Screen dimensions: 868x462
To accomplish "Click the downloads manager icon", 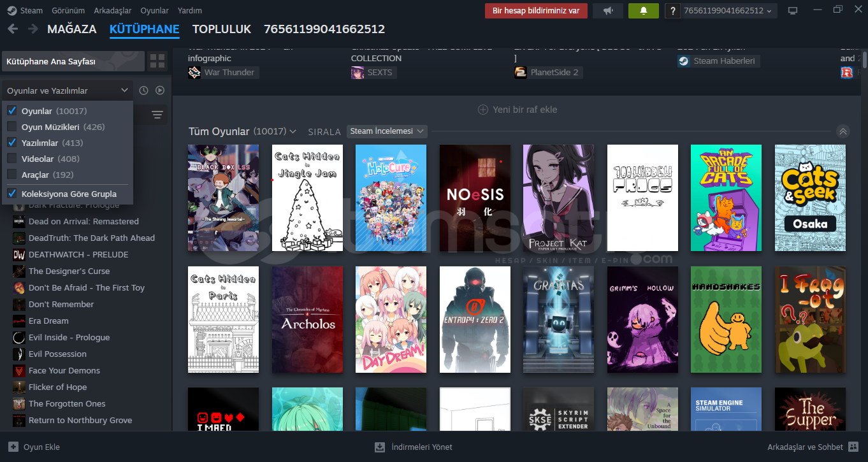I will [380, 447].
